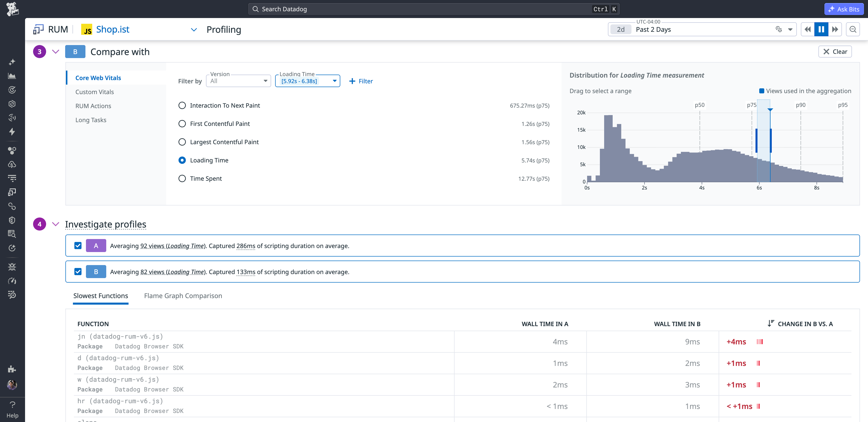Switch to Custom Vitals category
Screen dimensions: 868x422
(x=95, y=92)
